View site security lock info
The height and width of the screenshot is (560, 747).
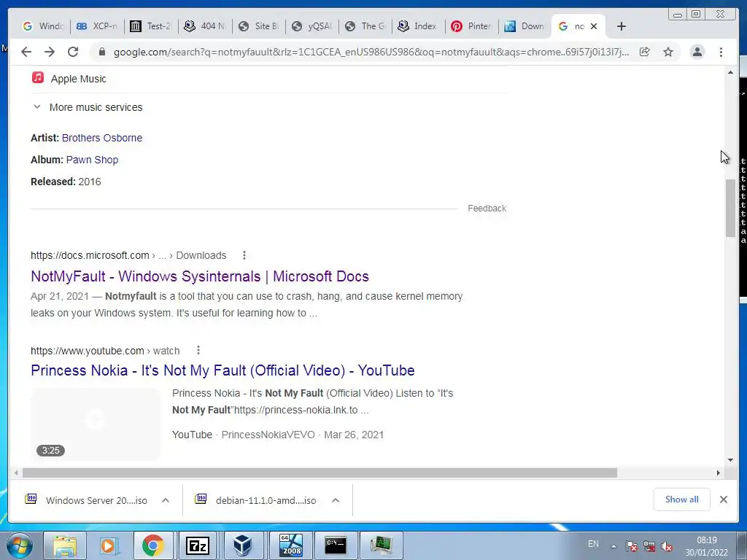[101, 52]
